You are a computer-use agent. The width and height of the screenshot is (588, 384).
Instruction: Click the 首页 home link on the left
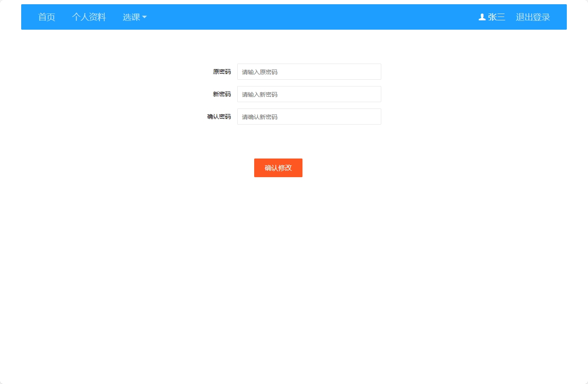(x=47, y=17)
